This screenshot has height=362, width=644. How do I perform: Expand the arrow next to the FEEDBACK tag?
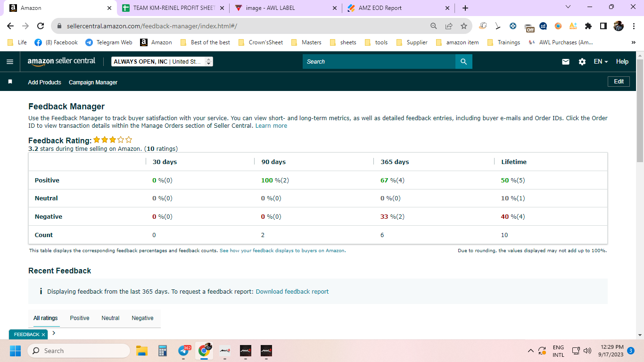54,333
